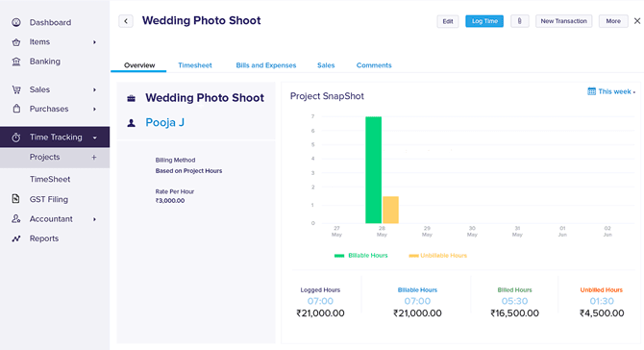Click the Sales cart icon
This screenshot has height=350, width=644.
pyautogui.click(x=16, y=89)
